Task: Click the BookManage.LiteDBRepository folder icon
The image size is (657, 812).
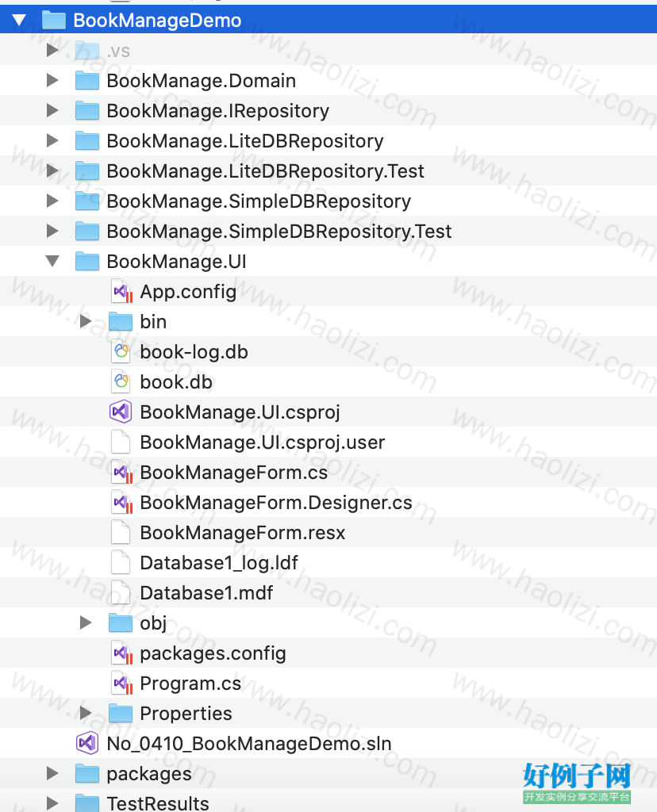Action: tap(87, 140)
